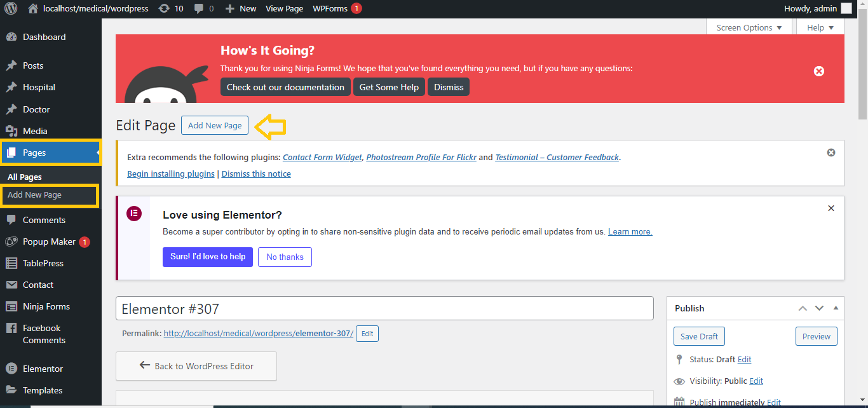
Task: Click Begin installing plugins link
Action: pyautogui.click(x=171, y=173)
